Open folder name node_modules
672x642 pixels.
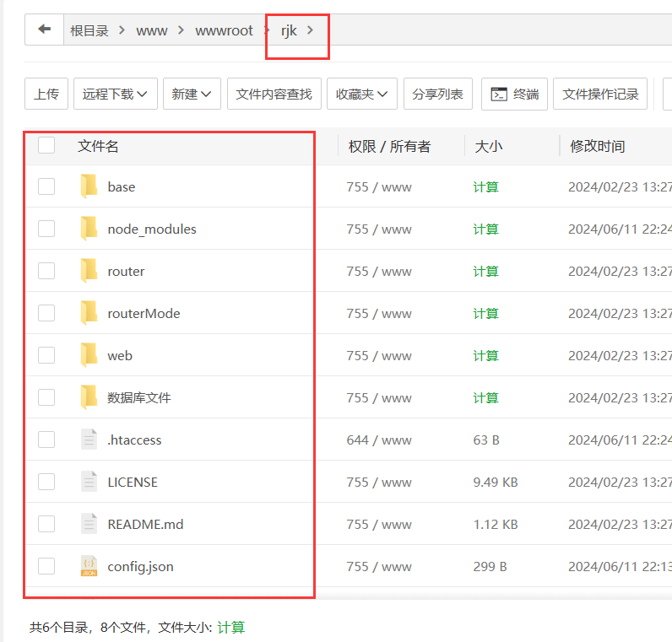point(152,229)
